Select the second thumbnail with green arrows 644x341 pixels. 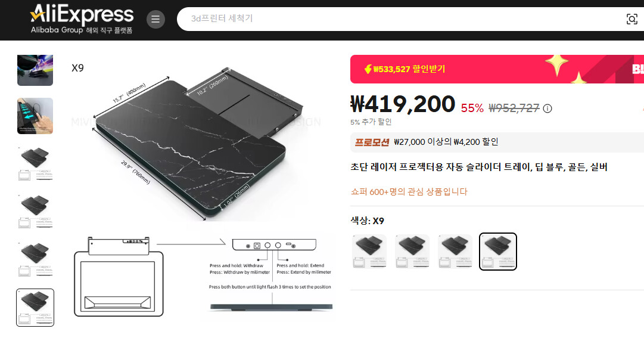(x=35, y=116)
